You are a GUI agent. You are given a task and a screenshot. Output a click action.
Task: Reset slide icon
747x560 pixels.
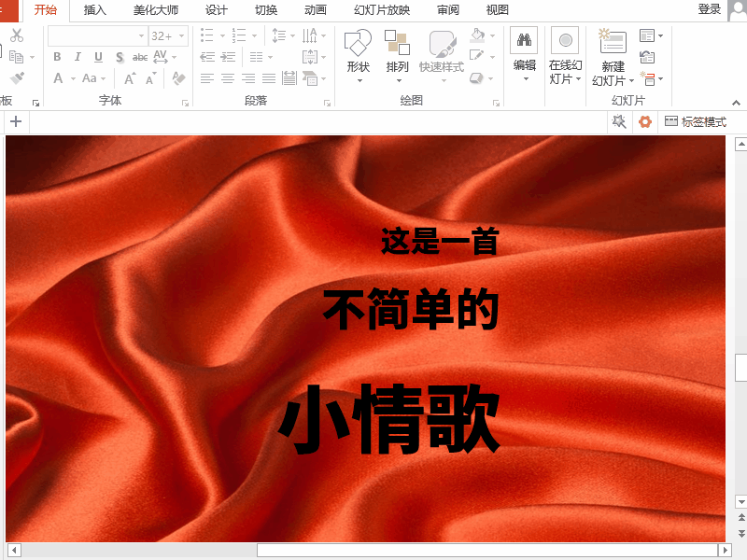(647, 57)
